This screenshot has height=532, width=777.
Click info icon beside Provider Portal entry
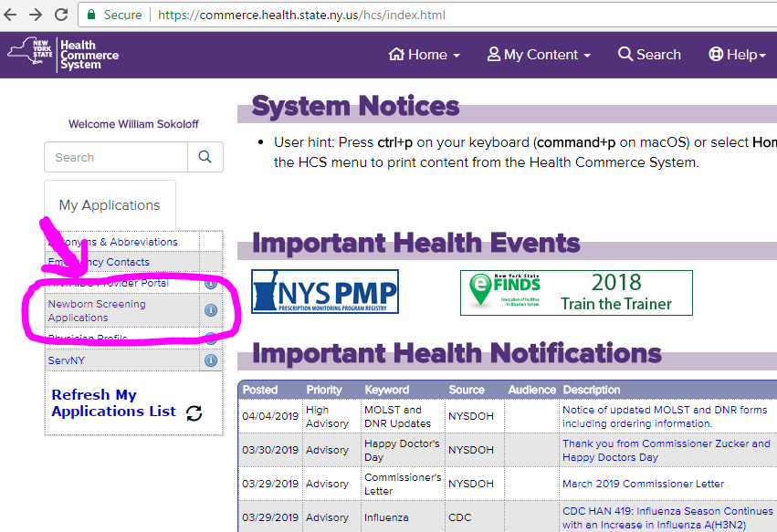coord(210,283)
